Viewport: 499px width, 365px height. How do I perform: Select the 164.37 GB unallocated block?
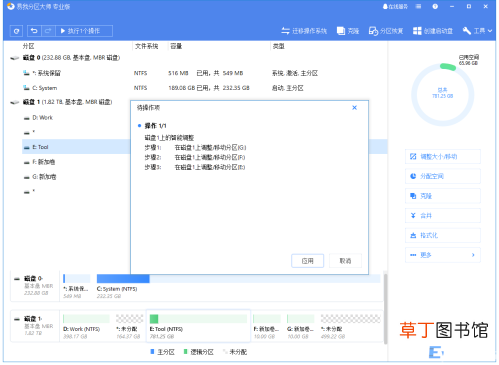(129, 327)
